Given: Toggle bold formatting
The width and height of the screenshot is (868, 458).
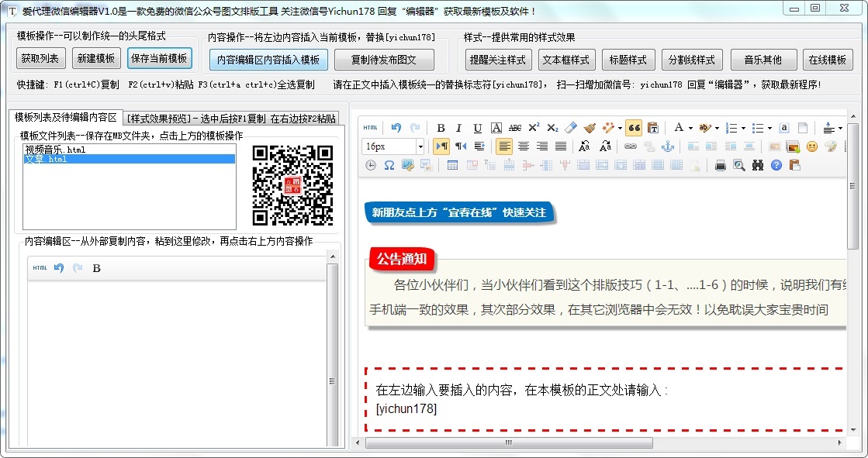Looking at the screenshot, I should click(441, 127).
